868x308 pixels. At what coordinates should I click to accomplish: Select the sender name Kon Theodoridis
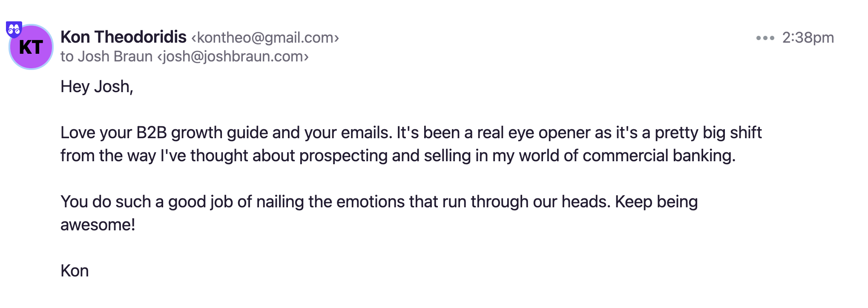tap(124, 37)
